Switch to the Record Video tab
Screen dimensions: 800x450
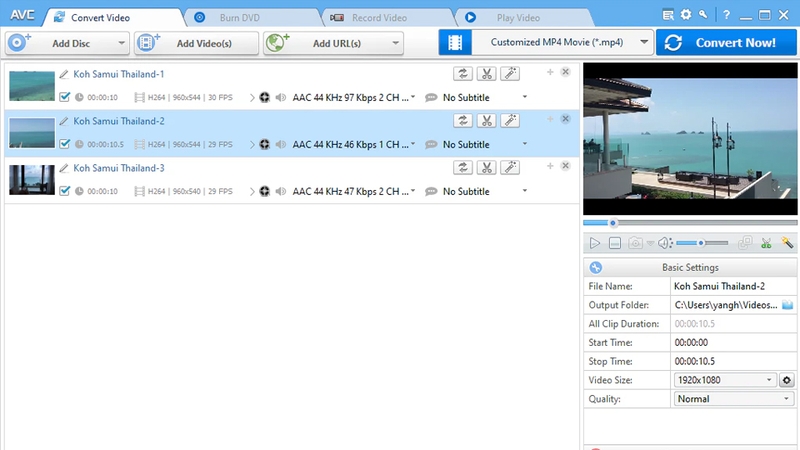pyautogui.click(x=389, y=17)
